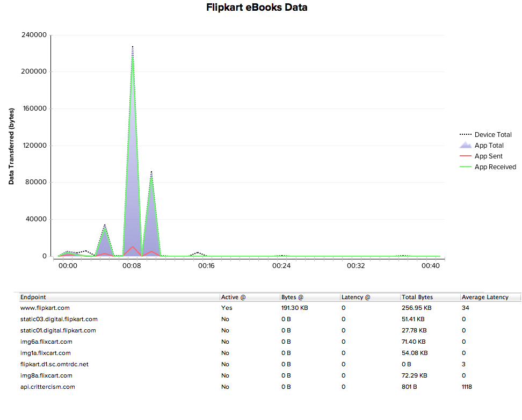Click the 240000 y-axis label
This screenshot has width=522, height=420.
pyautogui.click(x=34, y=35)
